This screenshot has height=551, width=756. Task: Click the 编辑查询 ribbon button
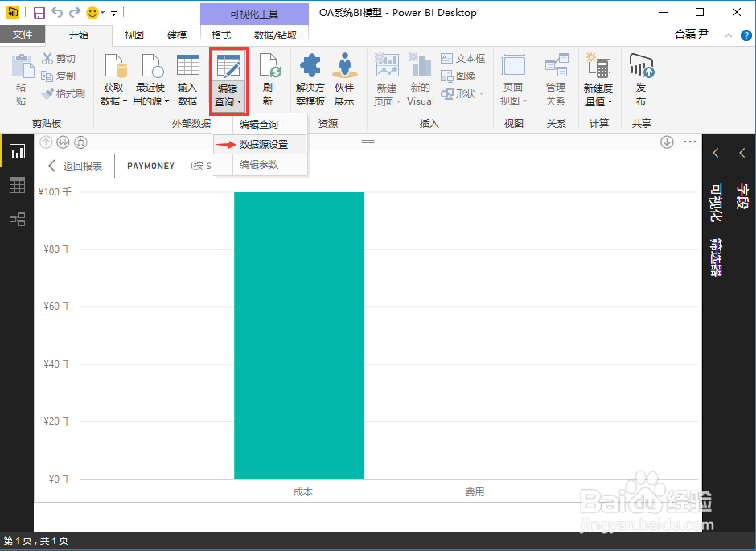click(x=228, y=80)
